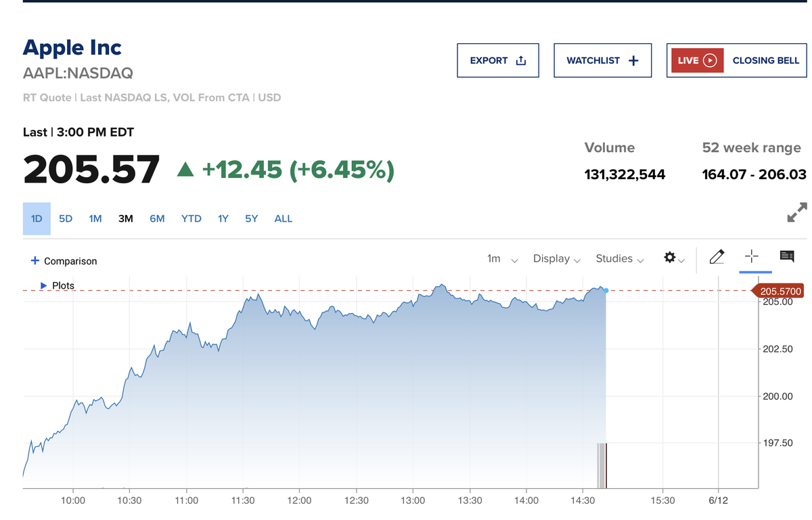Click the 205.5700 price marker label
This screenshot has width=812, height=520.
tap(777, 291)
